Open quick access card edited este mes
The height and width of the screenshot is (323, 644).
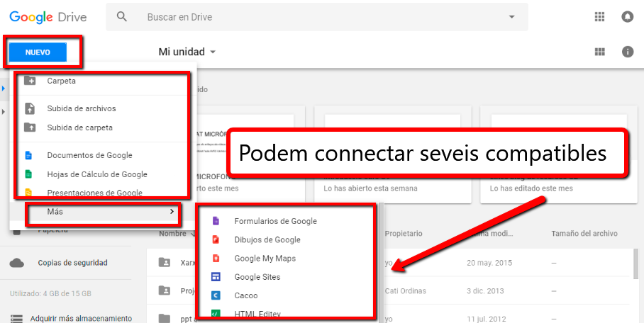point(559,154)
